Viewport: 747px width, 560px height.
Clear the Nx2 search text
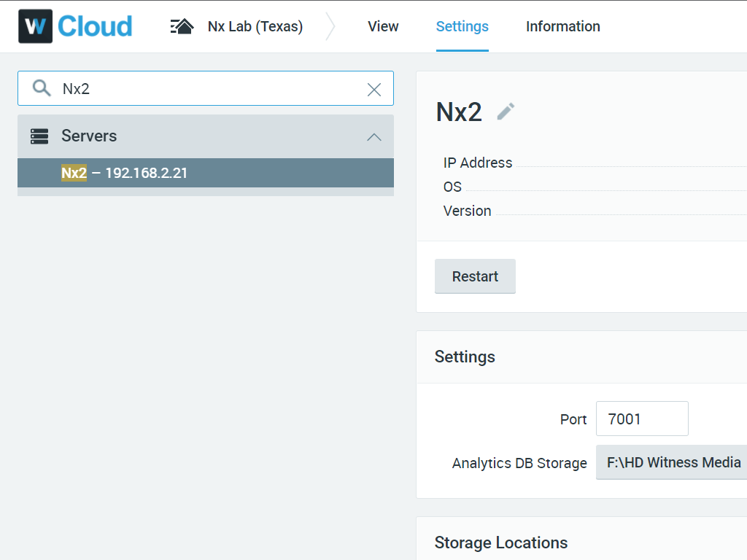tap(374, 89)
